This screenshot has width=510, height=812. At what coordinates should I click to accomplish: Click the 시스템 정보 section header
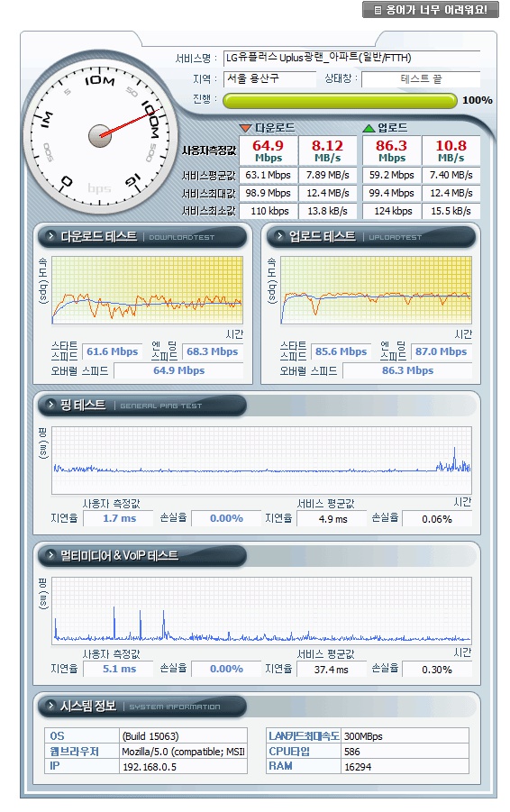point(142,706)
